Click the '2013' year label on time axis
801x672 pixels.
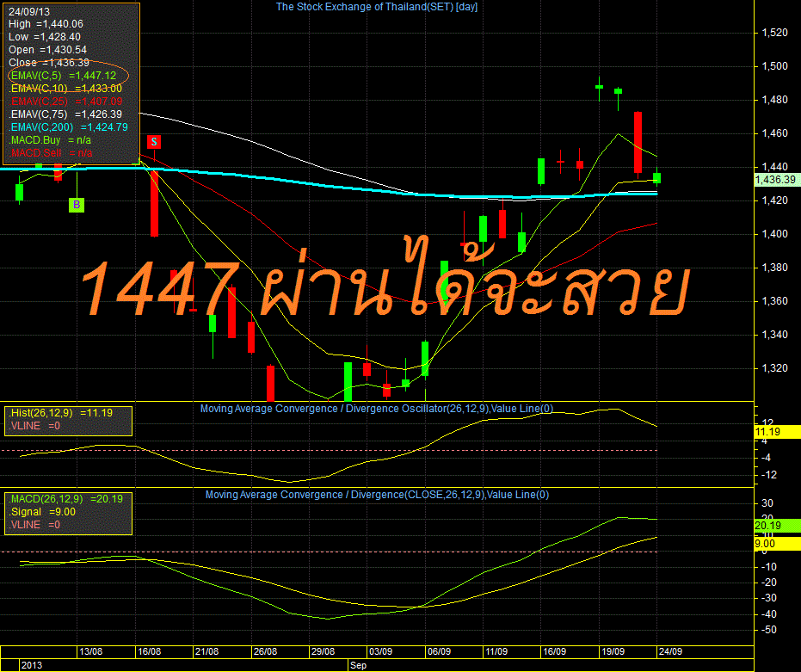click(x=32, y=665)
